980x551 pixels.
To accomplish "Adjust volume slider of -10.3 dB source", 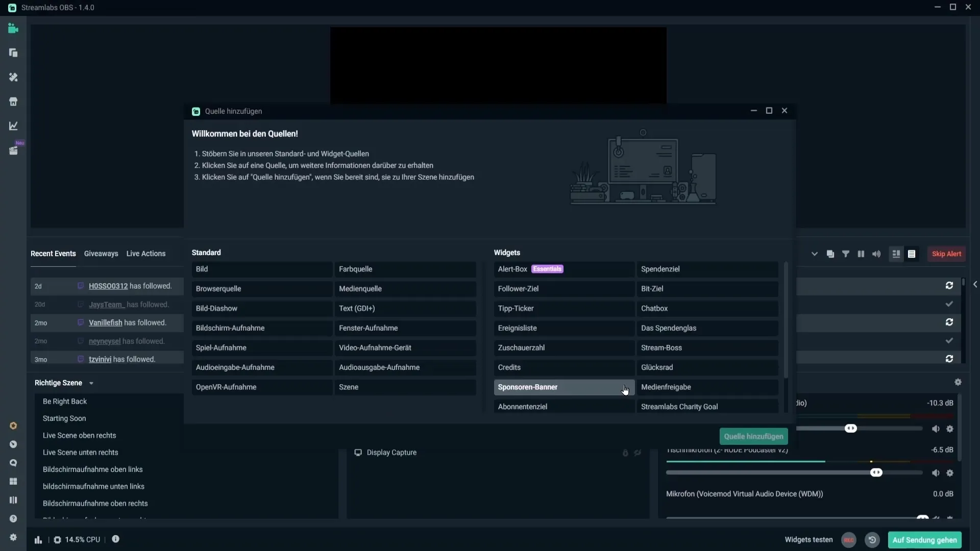I will click(x=851, y=429).
